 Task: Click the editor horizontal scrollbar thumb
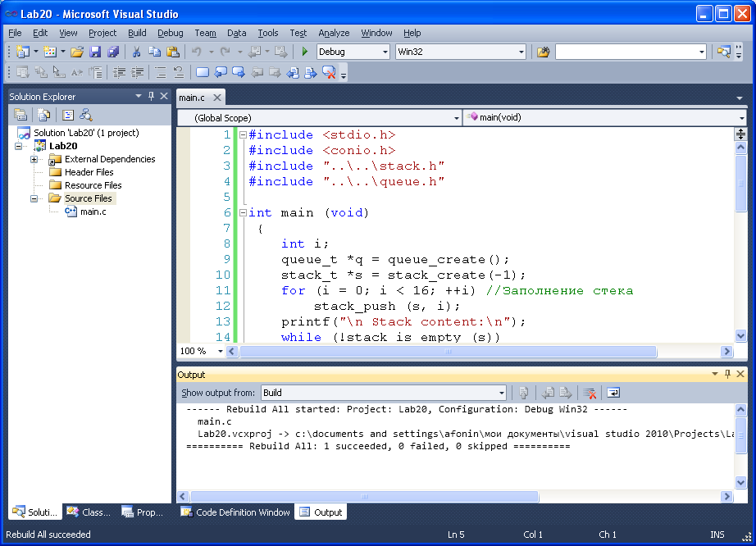click(x=449, y=352)
